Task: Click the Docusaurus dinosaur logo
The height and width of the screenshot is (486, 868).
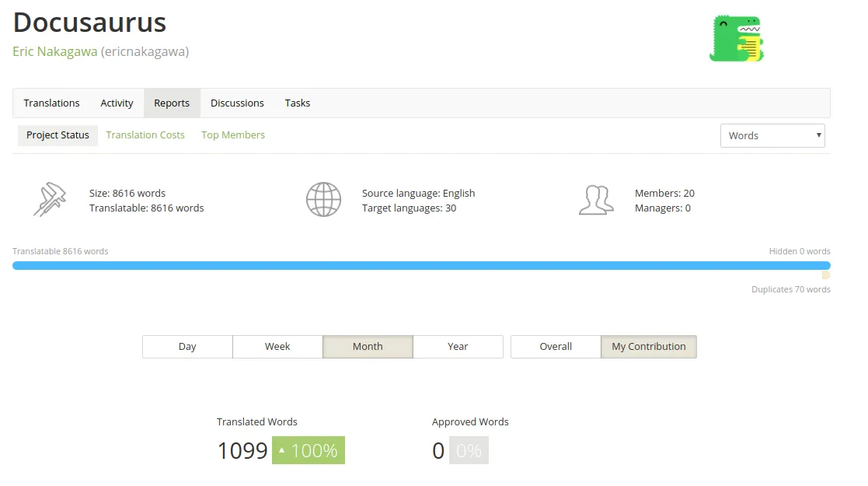Action: pyautogui.click(x=736, y=38)
